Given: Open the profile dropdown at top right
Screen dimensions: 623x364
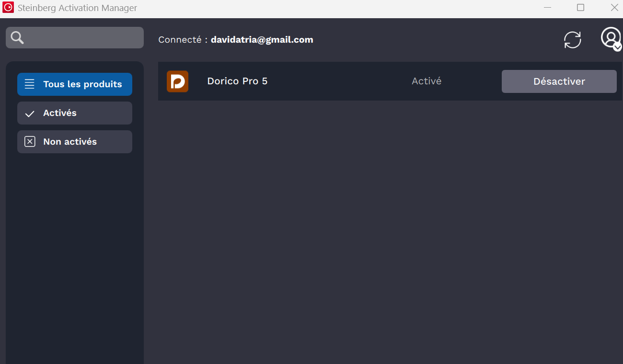Looking at the screenshot, I should (x=611, y=38).
